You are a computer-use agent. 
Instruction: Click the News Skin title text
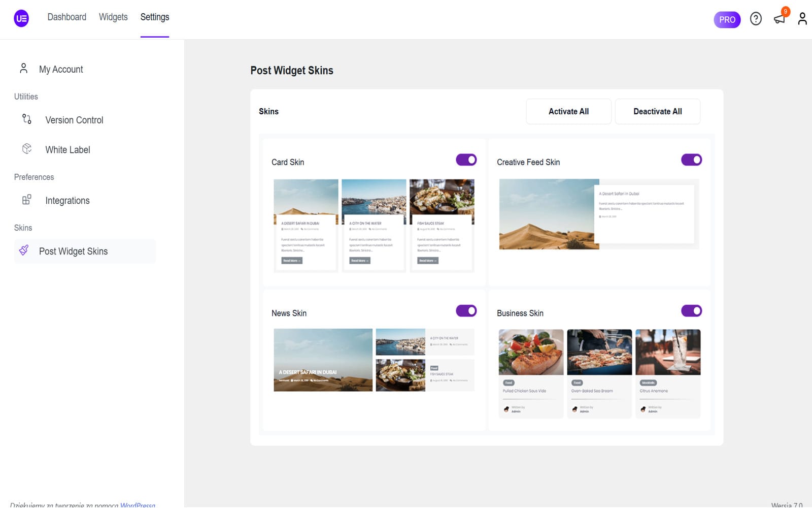[289, 313]
